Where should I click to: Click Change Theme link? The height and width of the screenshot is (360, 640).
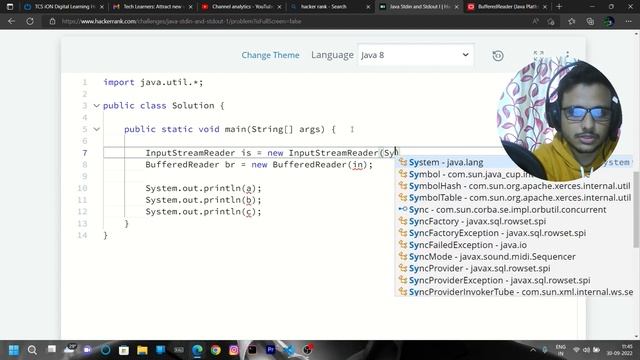[270, 55]
